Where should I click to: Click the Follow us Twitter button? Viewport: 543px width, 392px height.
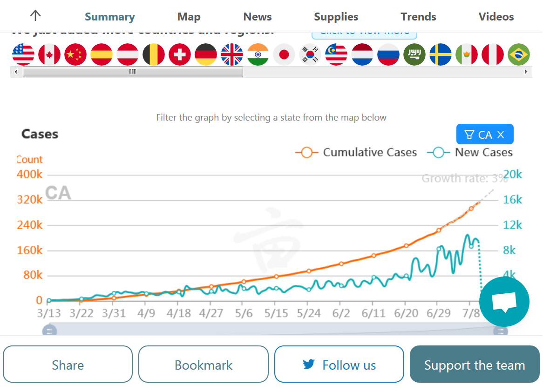pyautogui.click(x=339, y=364)
